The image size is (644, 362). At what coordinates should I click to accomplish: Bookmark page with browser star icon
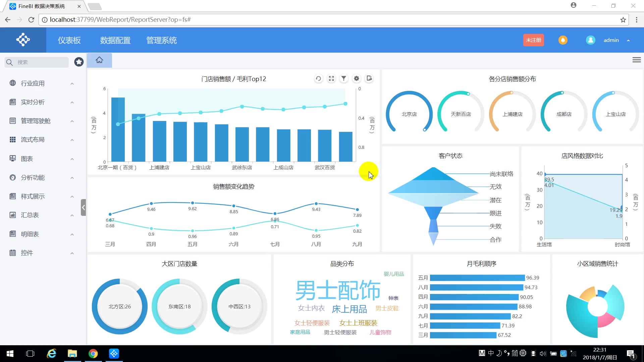tap(623, 20)
